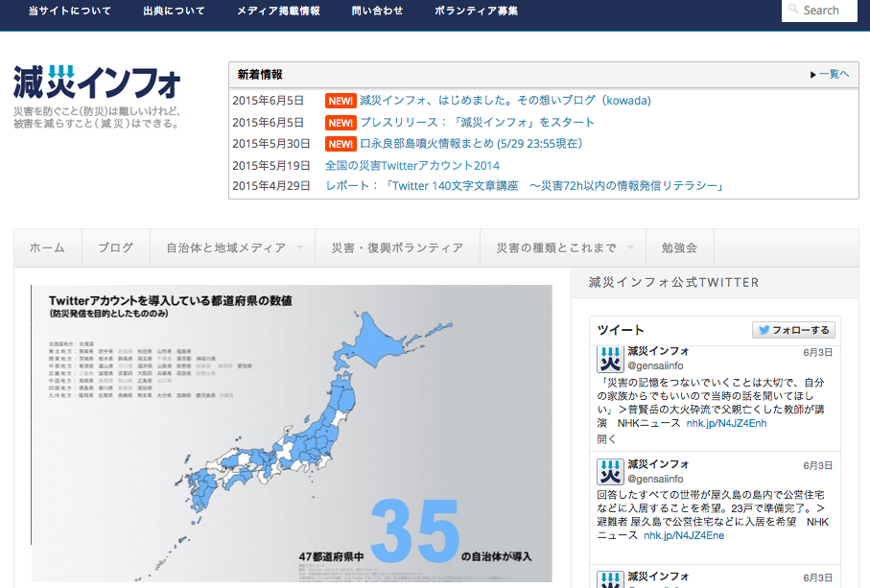Click @gensaiinfo handle on 普賢岳 tweet
Screen dimensions: 870x588
(655, 365)
